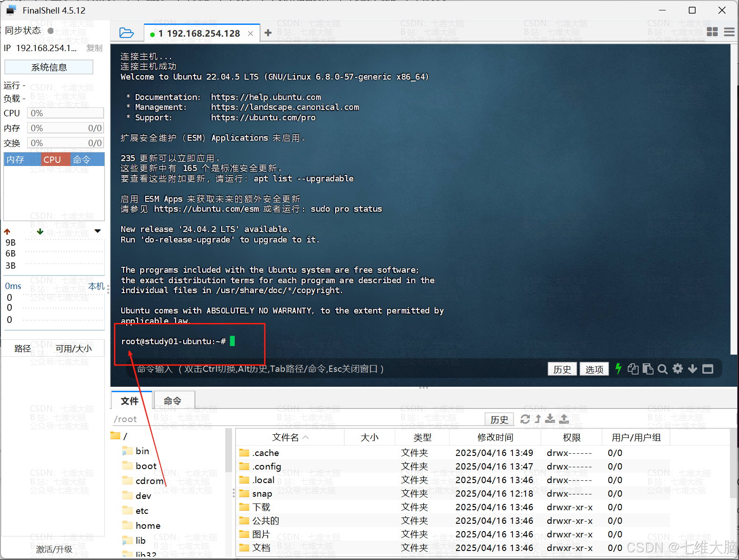Screen dimensions: 739x560
Task: Click the 本机 local ping target
Action: click(96, 286)
